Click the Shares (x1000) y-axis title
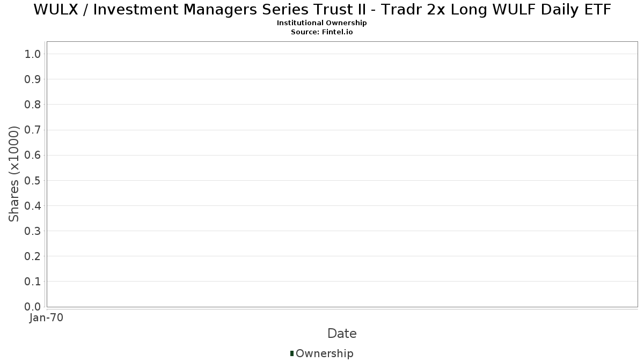The height and width of the screenshot is (362, 644). pyautogui.click(x=14, y=174)
